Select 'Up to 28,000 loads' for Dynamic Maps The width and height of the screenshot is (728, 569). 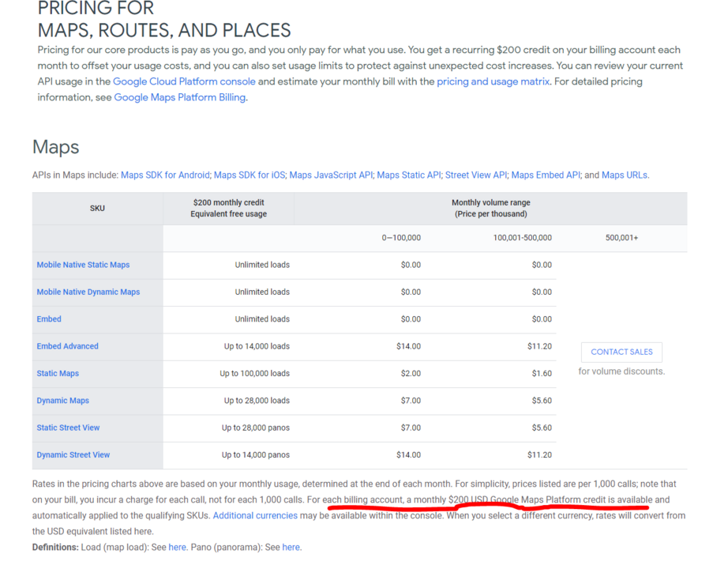[257, 401]
